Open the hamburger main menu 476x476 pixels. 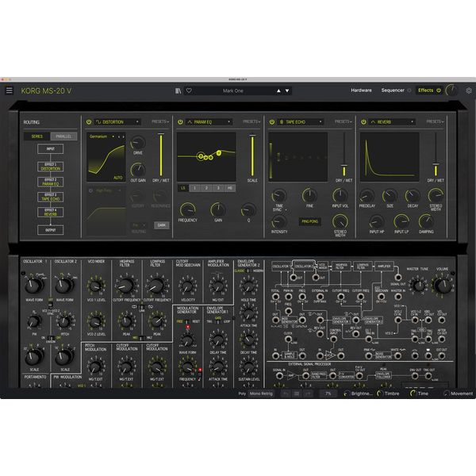(10, 90)
